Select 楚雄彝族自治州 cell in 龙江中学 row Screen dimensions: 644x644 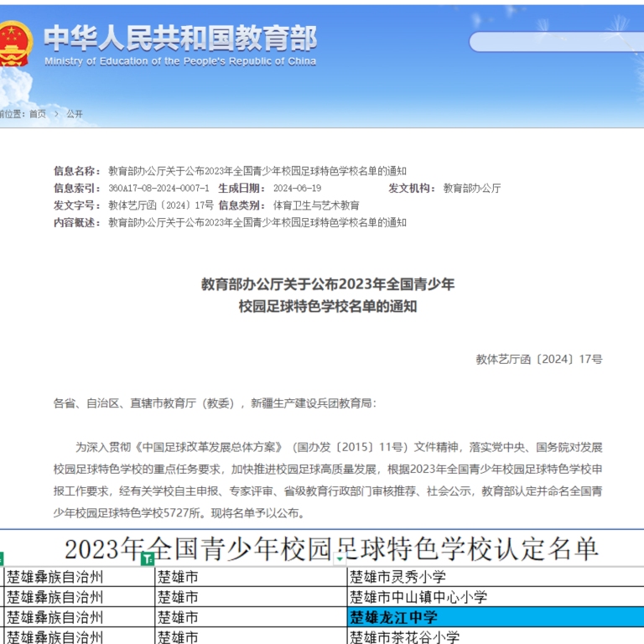[80, 617]
